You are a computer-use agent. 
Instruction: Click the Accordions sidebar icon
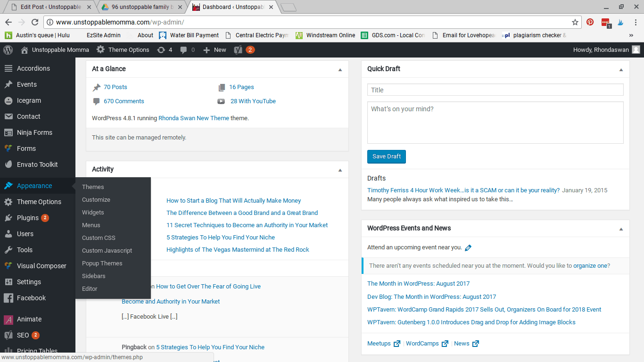tap(8, 68)
